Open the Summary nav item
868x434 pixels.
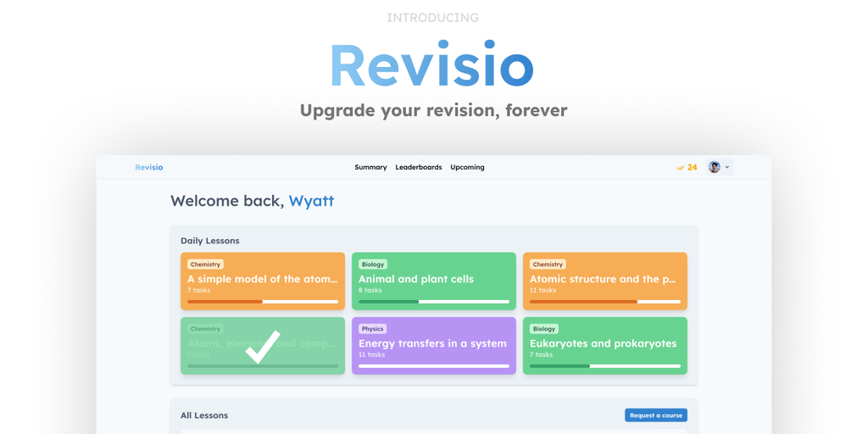click(x=370, y=167)
